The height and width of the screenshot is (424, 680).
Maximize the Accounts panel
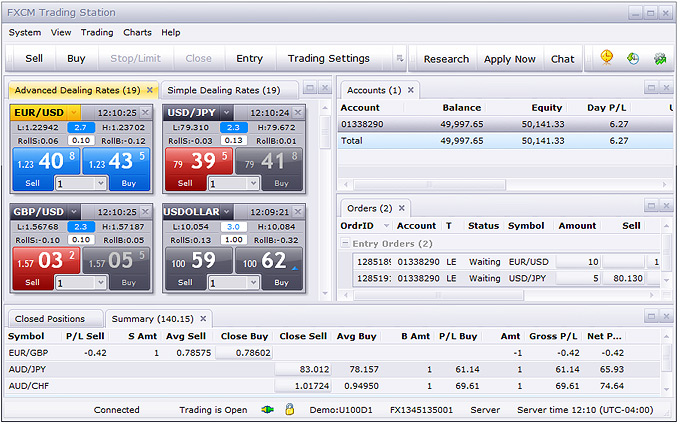651,88
